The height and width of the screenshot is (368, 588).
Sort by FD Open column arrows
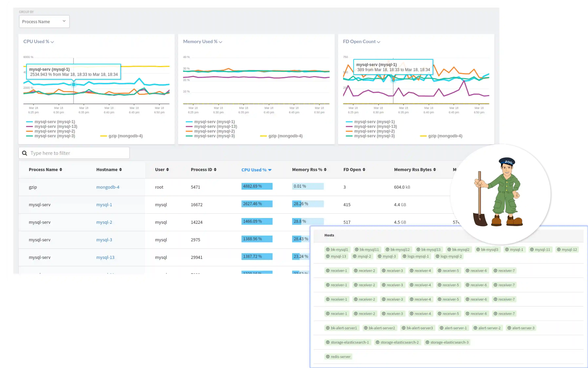pos(364,170)
